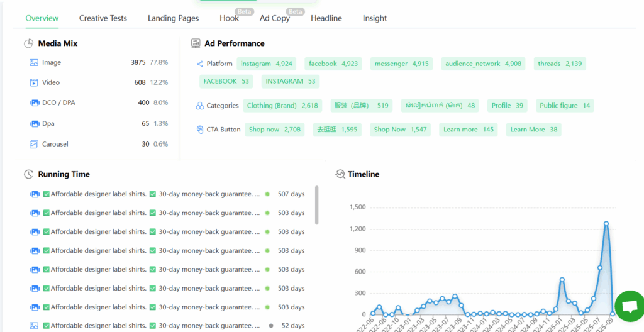
Task: Click the green status dot on the 507 days row
Action: pos(267,194)
